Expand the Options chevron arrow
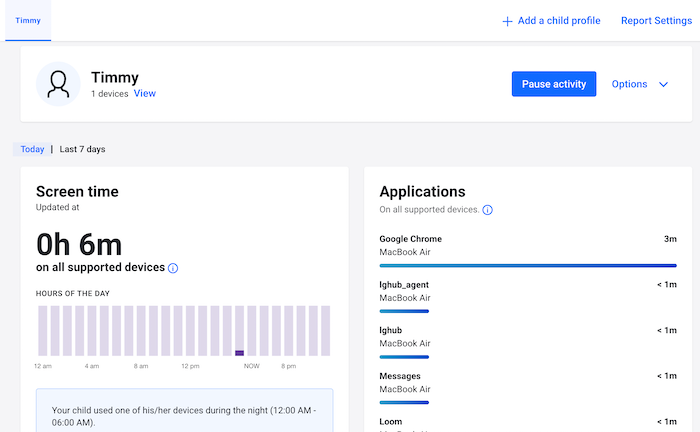Screen dimensions: 700x432 (663, 84)
